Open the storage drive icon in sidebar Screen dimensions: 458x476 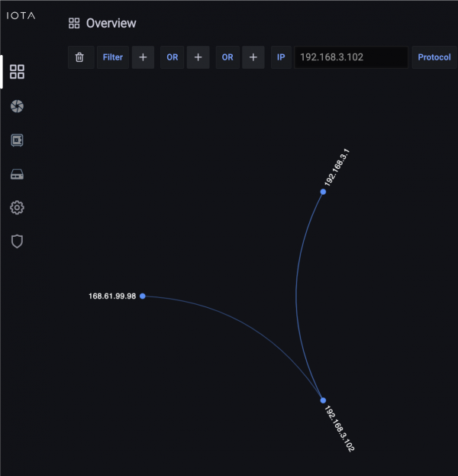[17, 174]
